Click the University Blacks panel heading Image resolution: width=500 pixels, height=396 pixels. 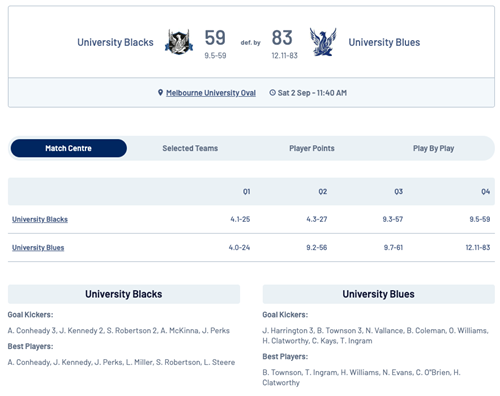(124, 294)
